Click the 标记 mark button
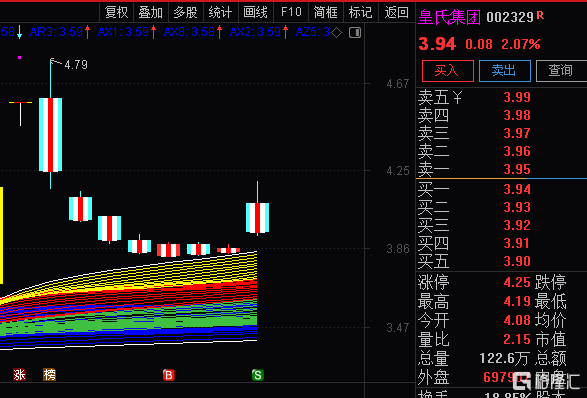This screenshot has height=398, width=587. (361, 12)
